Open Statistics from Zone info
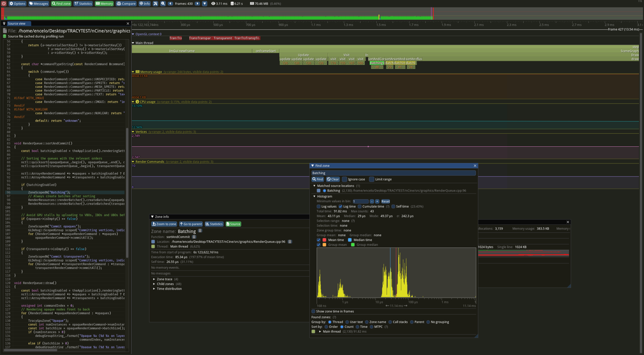 (214, 224)
